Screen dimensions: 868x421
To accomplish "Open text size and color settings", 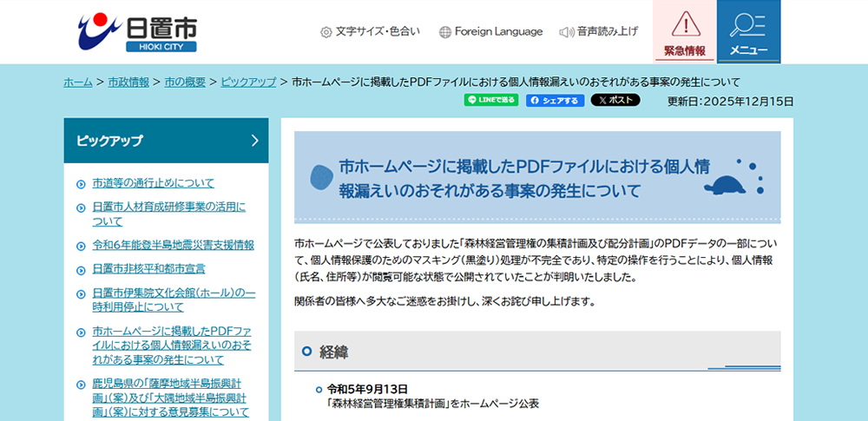I will click(370, 32).
